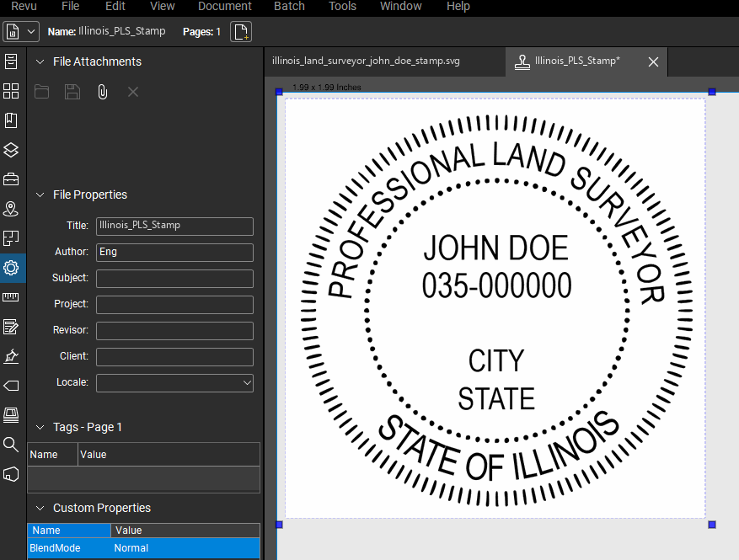
Task: Click the save attachment floppy icon
Action: tap(72, 92)
